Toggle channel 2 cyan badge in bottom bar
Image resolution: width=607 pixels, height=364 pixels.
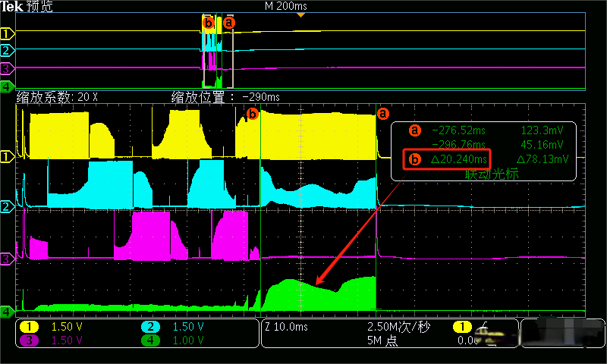[x=151, y=327]
